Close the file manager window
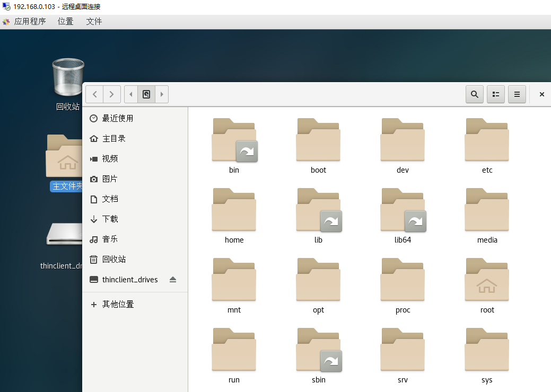The height and width of the screenshot is (392, 551). pos(541,94)
